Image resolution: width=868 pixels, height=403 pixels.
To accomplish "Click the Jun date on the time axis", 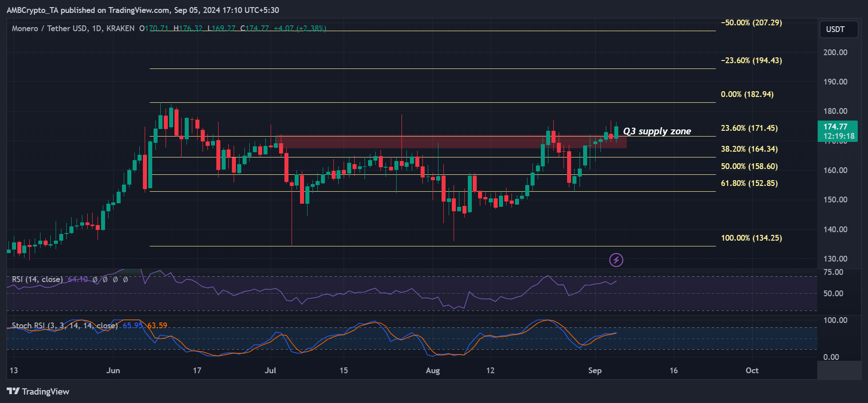I will [113, 371].
